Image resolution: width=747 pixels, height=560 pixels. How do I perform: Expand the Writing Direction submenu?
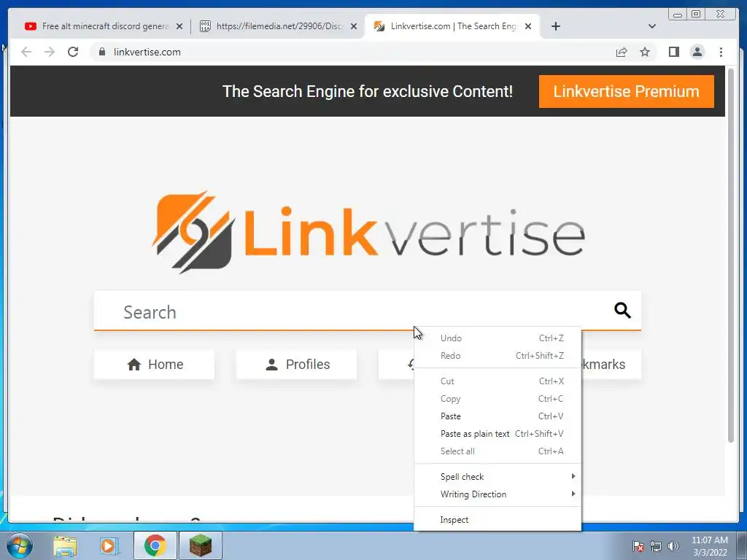coord(498,494)
